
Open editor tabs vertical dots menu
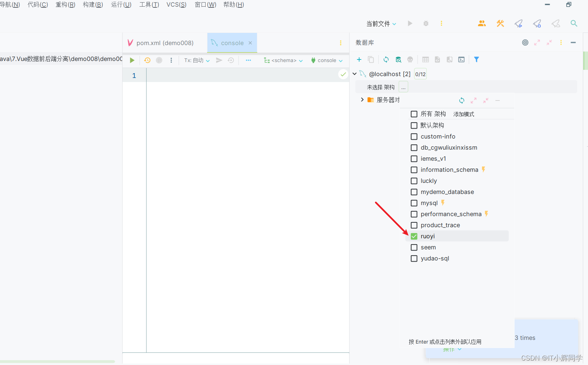pos(341,43)
